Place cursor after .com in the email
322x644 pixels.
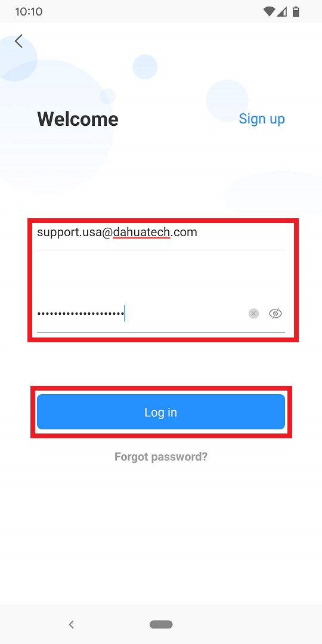197,233
